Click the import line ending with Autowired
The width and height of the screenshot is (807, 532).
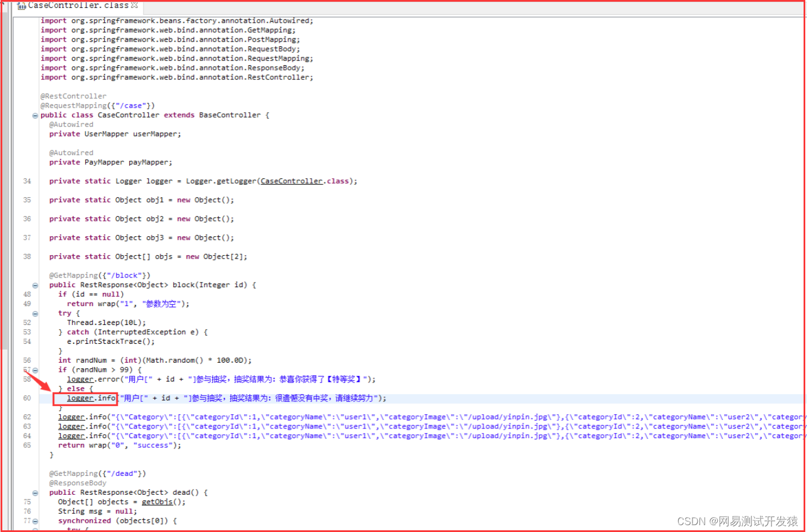click(177, 21)
